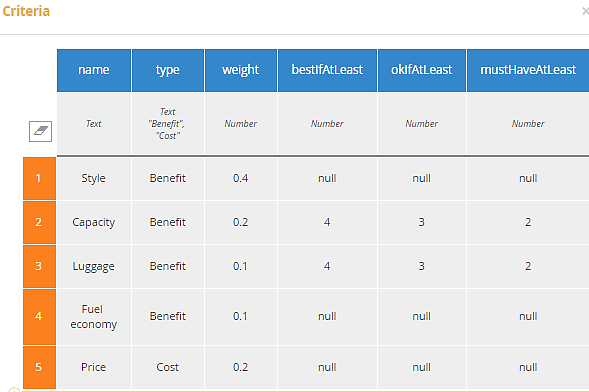Edit Price weight cell 0.2
The image size is (589, 392).
coord(241,367)
